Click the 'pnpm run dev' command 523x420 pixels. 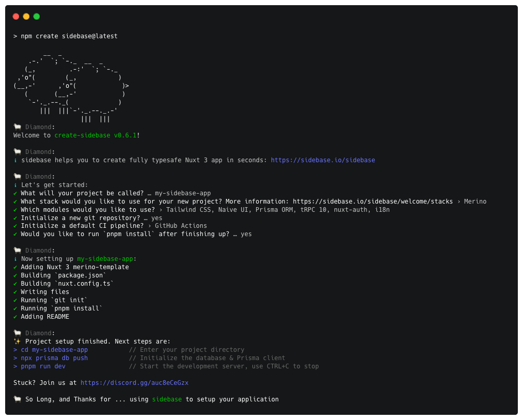coord(43,367)
